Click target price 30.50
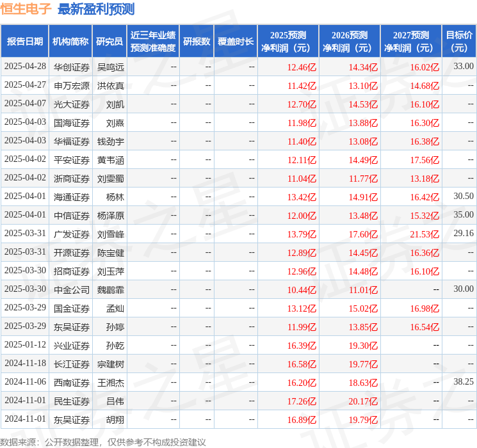Screen dimensions: 477x448 [x=464, y=196]
